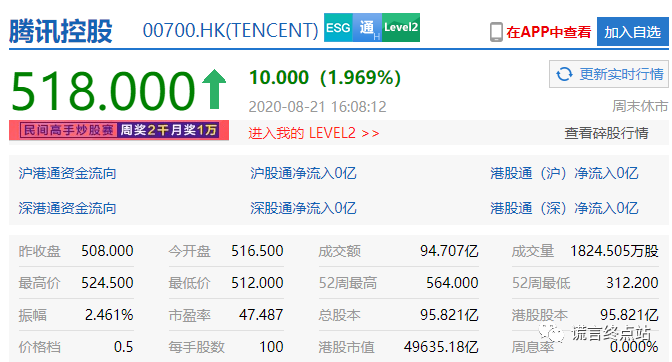672x362 pixels.
Task: Open 沪港通资金流向 link
Action: coord(67,174)
